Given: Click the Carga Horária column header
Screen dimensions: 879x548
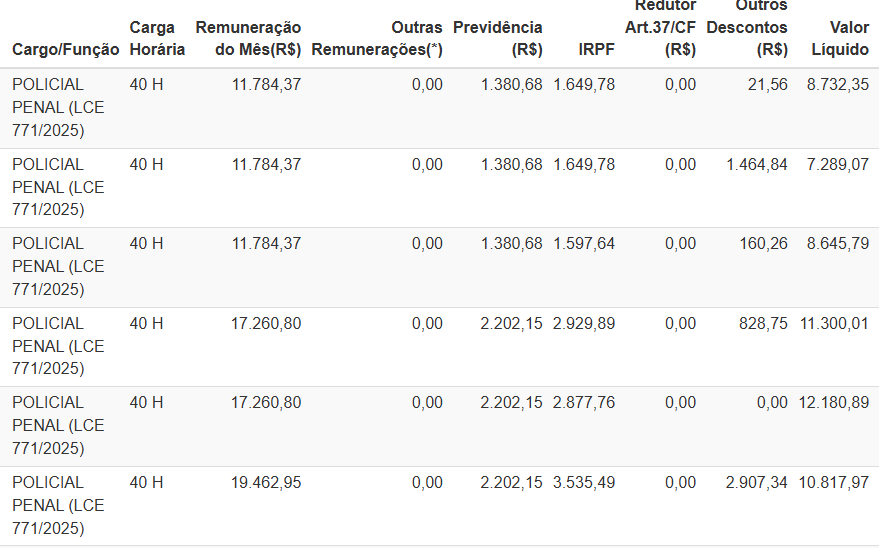Looking at the screenshot, I should point(157,38).
